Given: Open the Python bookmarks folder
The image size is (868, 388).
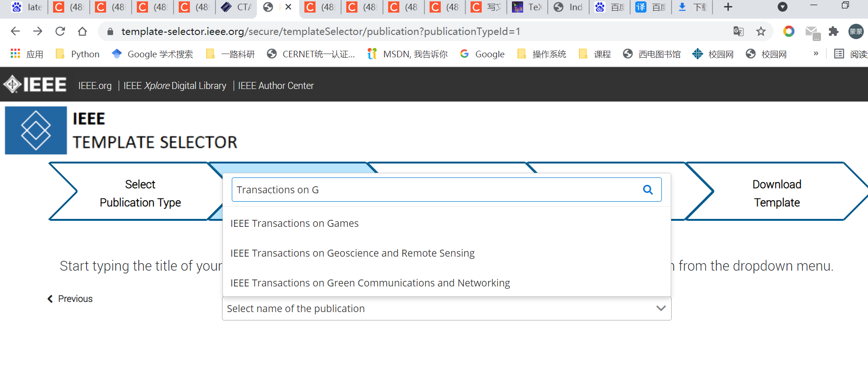Looking at the screenshot, I should [x=77, y=54].
